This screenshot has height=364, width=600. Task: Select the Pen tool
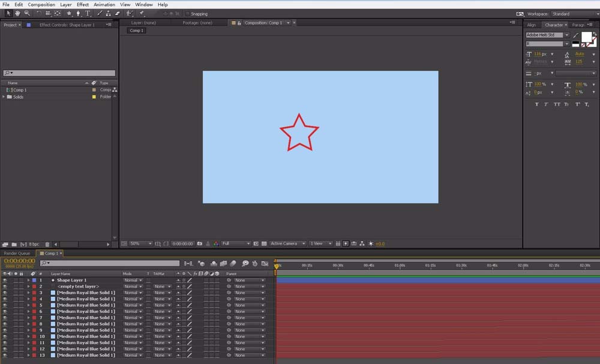(x=79, y=13)
